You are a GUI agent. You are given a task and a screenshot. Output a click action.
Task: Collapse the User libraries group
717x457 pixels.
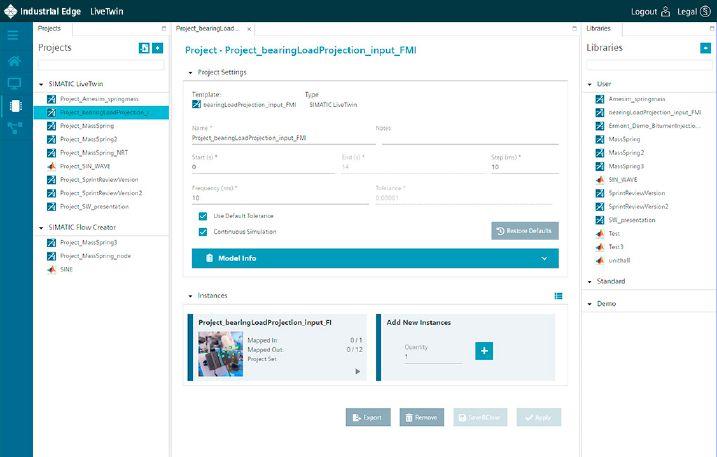(x=589, y=84)
